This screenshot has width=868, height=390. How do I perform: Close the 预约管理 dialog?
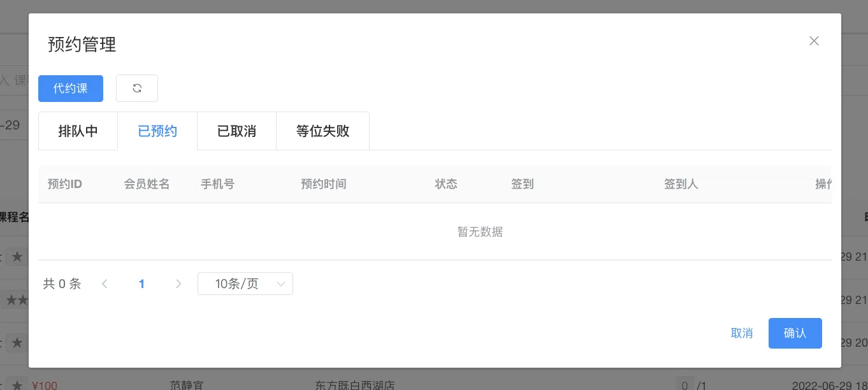tap(814, 41)
